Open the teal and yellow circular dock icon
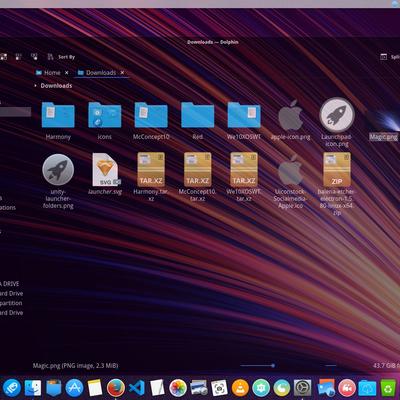 click(282, 388)
